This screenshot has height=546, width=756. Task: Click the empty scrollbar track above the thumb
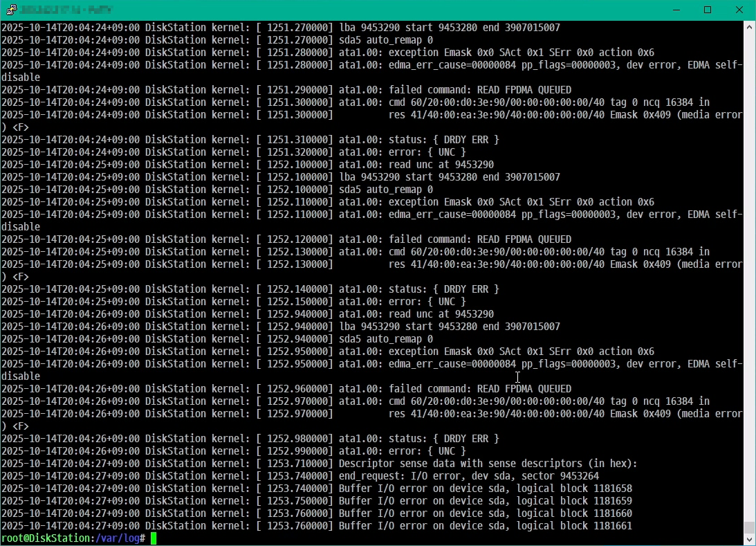pyautogui.click(x=749, y=277)
